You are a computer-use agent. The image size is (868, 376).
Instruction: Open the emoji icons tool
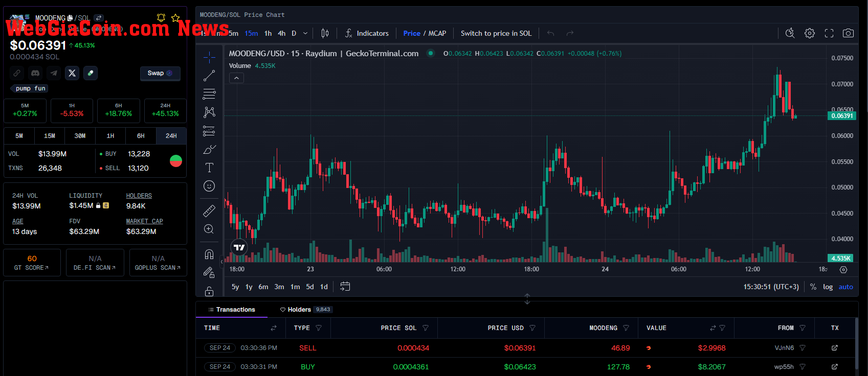click(209, 186)
